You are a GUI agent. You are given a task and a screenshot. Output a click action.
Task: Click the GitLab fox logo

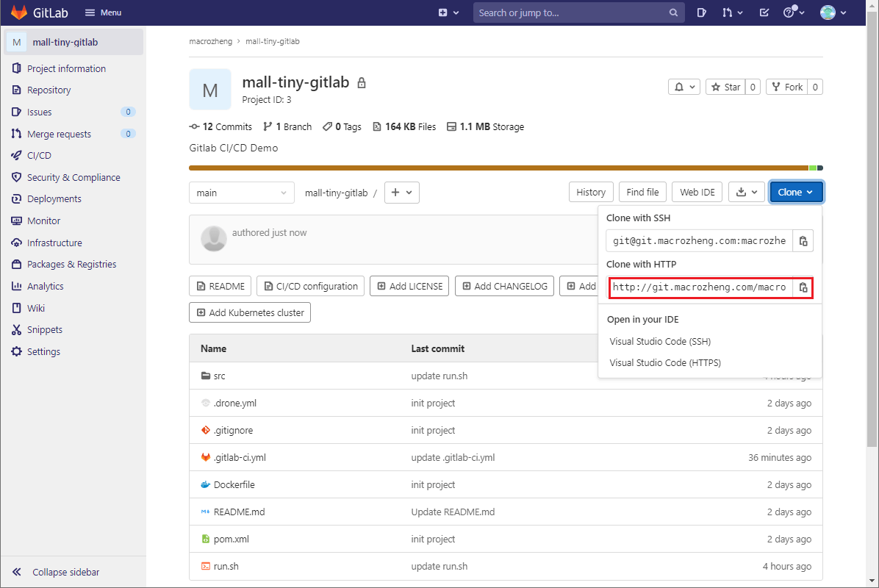[x=18, y=12]
